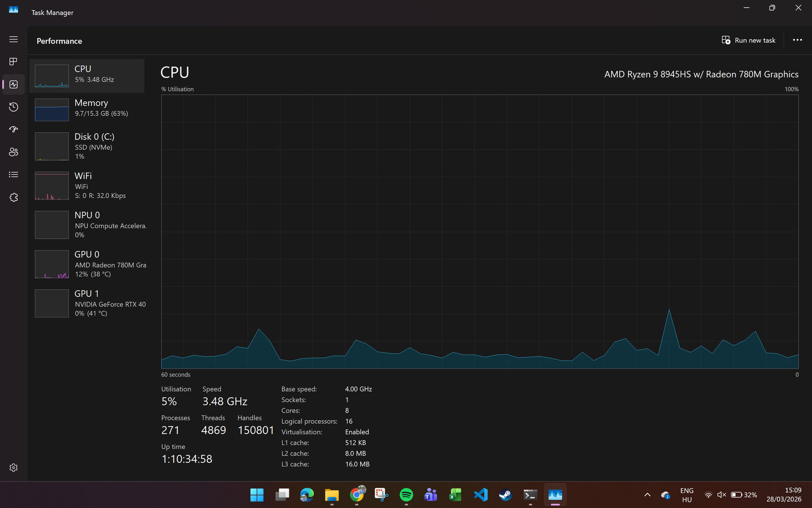Click the Logical processors value 16
Screen dimensions: 812x508
coord(349,421)
